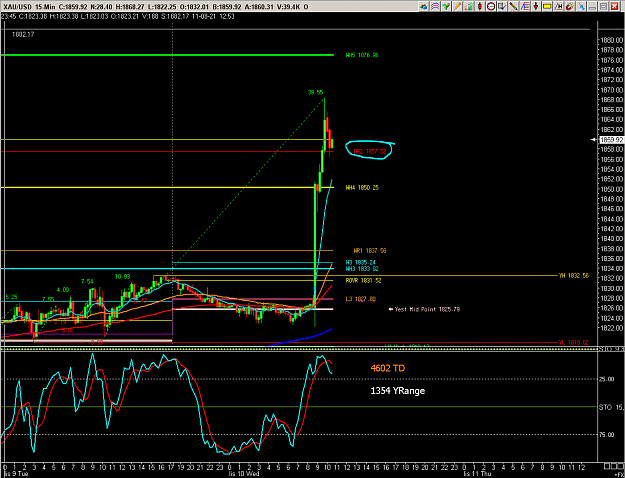Click the H horizontal line tool icon
Screen dimensions: 625x478
(x=558, y=6)
